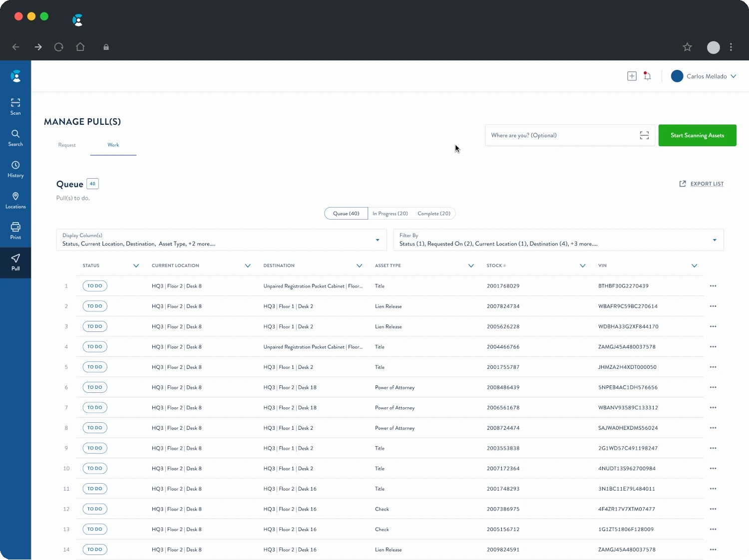Click TO DO status in row 7
Image resolution: width=749 pixels, height=560 pixels.
95,408
